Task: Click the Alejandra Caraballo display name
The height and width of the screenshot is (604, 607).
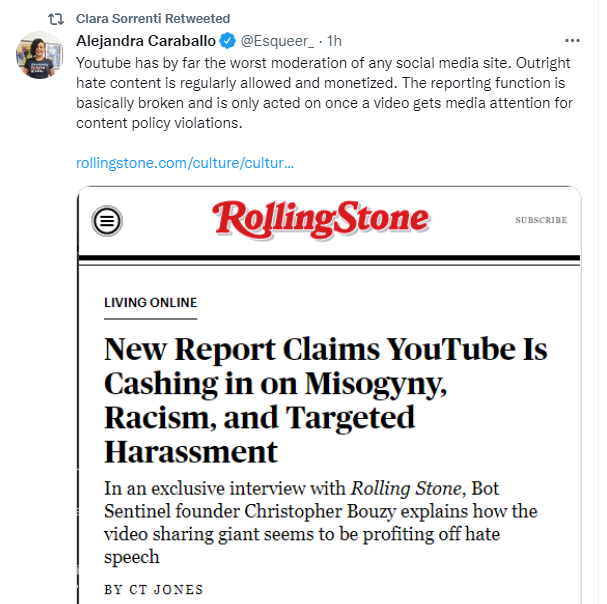Action: 146,41
